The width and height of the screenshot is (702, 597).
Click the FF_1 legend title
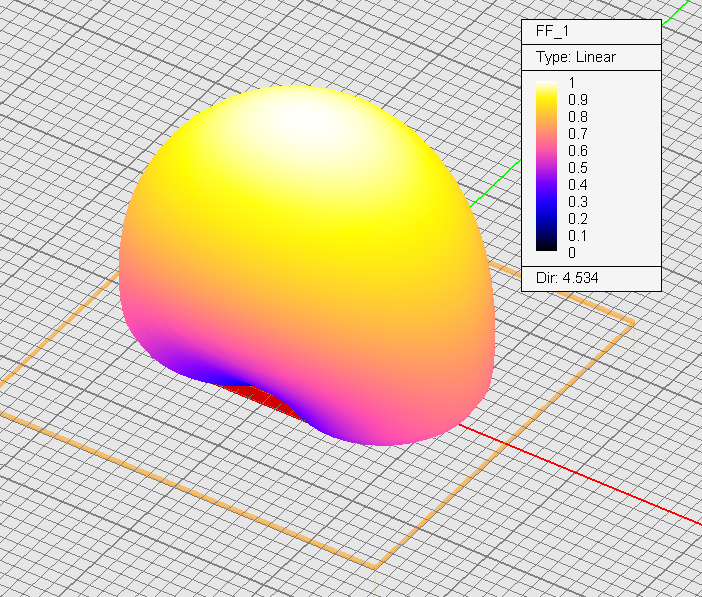(552, 32)
